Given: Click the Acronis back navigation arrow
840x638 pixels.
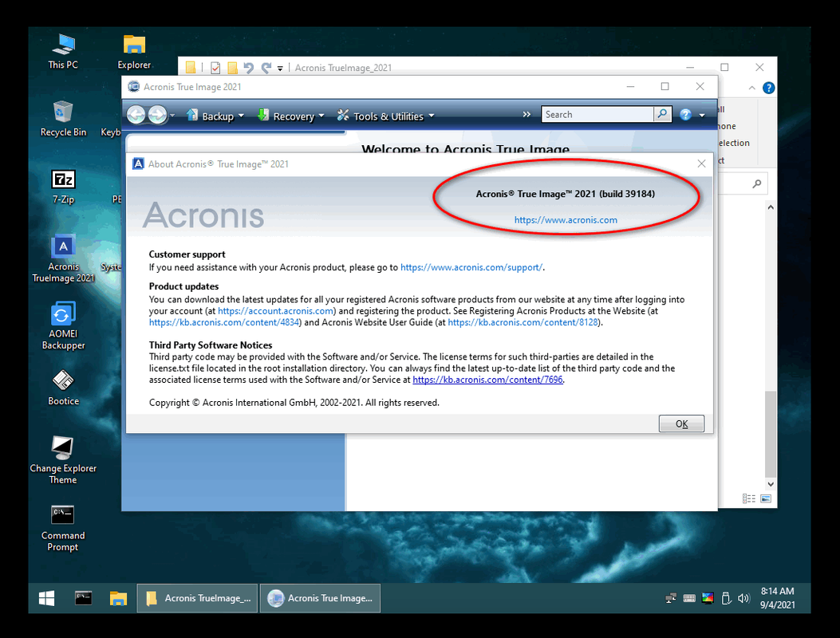Looking at the screenshot, I should (x=136, y=115).
